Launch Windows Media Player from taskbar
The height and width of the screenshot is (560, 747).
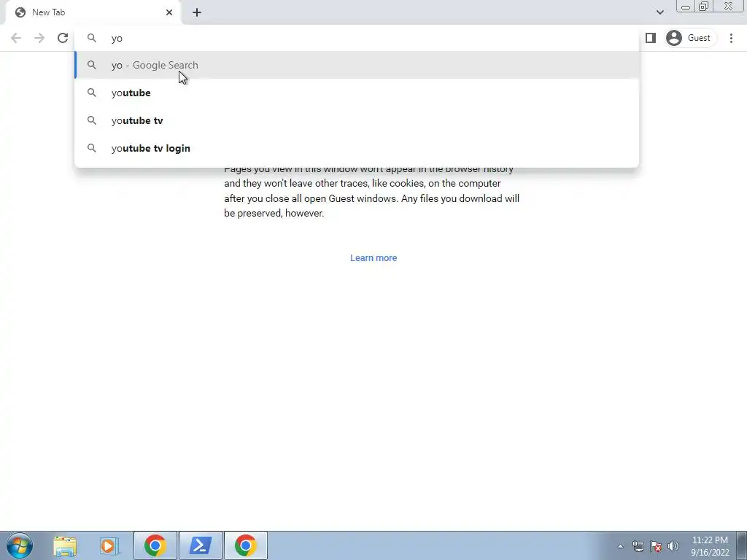(x=109, y=545)
